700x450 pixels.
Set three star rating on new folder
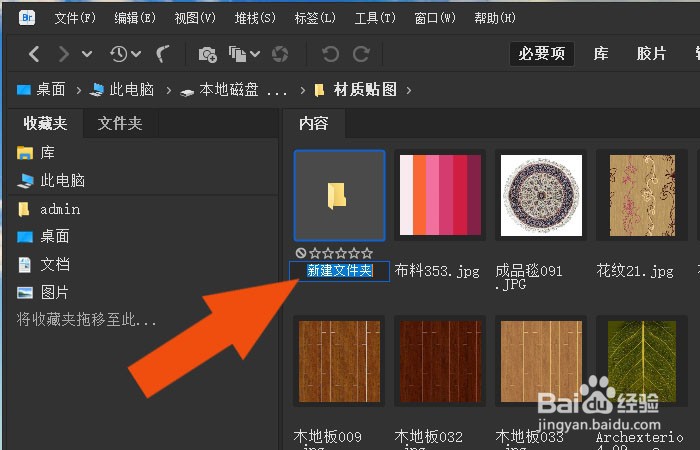(x=341, y=253)
